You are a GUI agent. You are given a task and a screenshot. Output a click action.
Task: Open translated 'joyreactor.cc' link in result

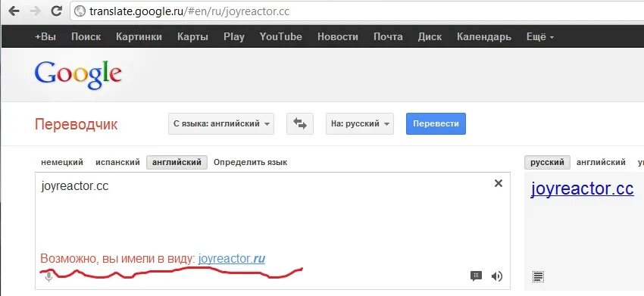(582, 189)
